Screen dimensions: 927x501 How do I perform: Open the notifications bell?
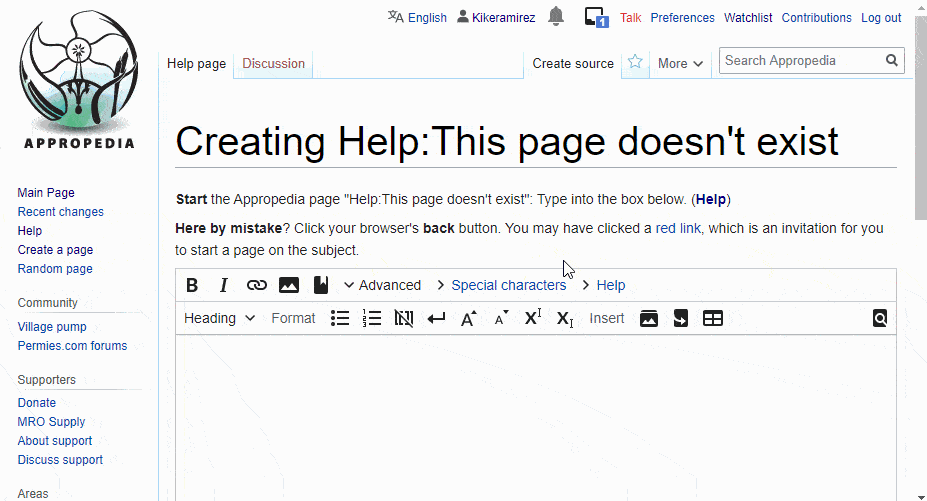click(556, 17)
